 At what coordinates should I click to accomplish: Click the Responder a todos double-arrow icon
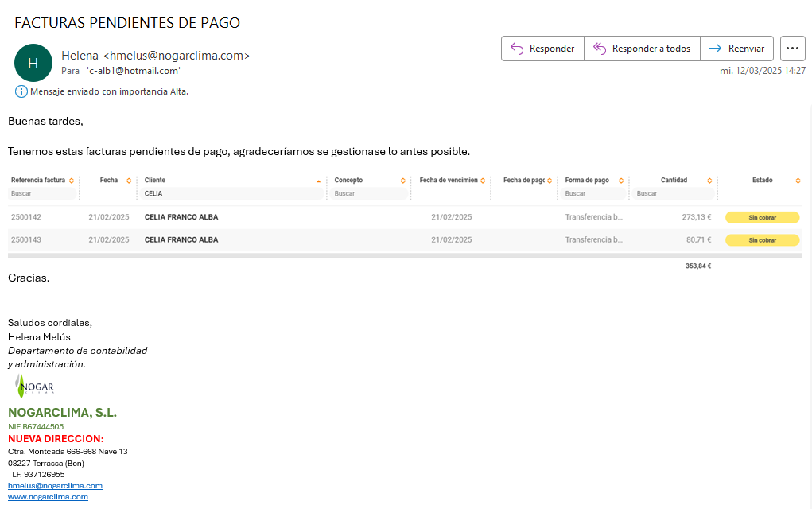[x=600, y=49]
